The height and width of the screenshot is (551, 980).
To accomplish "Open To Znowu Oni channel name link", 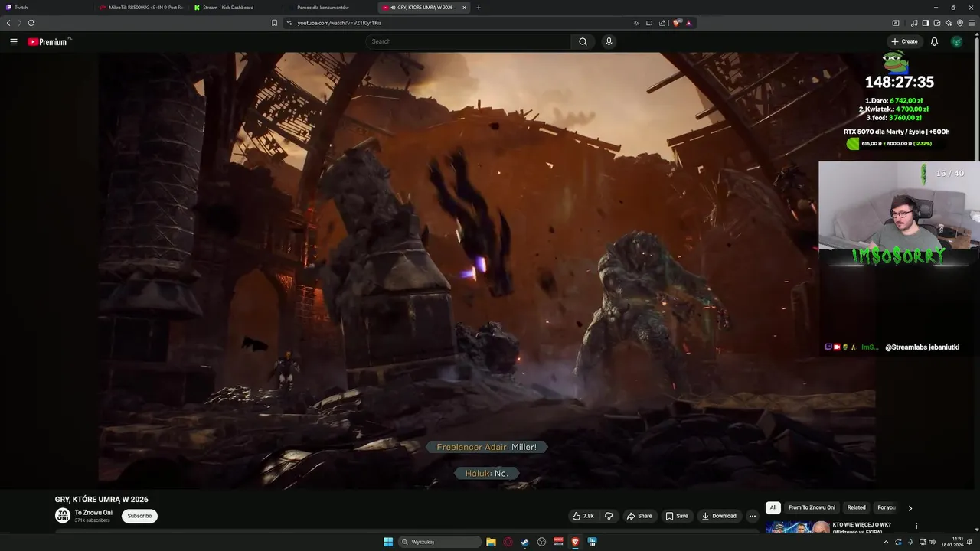I will pos(93,513).
